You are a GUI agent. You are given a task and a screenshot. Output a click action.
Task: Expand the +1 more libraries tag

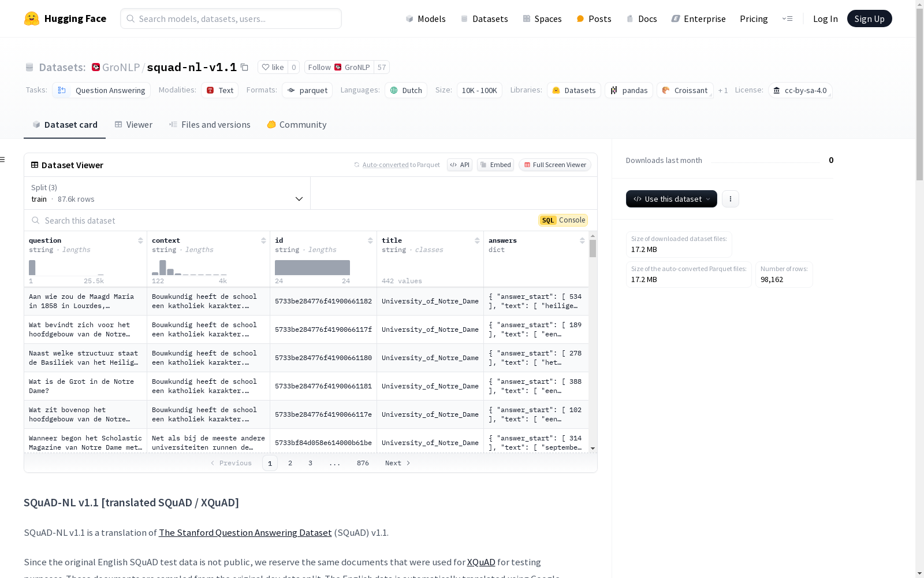click(x=722, y=90)
